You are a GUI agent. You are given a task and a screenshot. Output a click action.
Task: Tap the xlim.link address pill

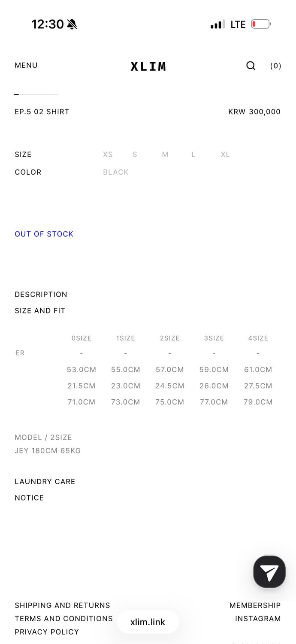pyautogui.click(x=148, y=622)
